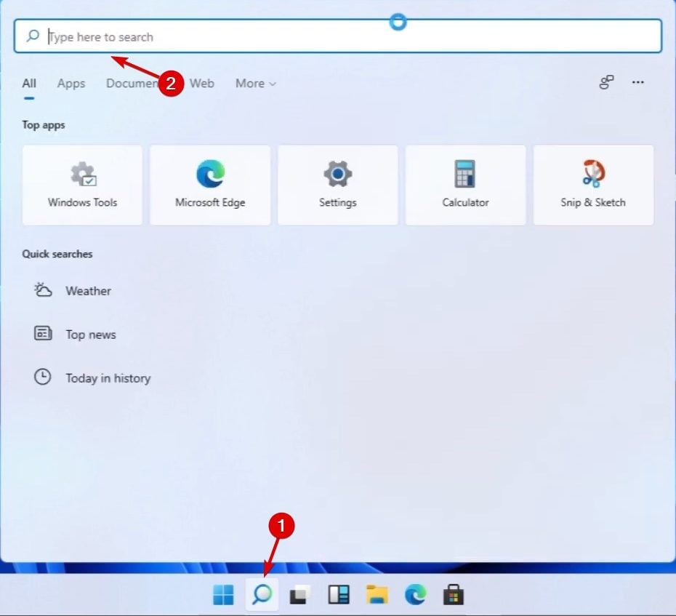Image resolution: width=676 pixels, height=616 pixels.
Task: Select the Web search filter
Action: 201,83
